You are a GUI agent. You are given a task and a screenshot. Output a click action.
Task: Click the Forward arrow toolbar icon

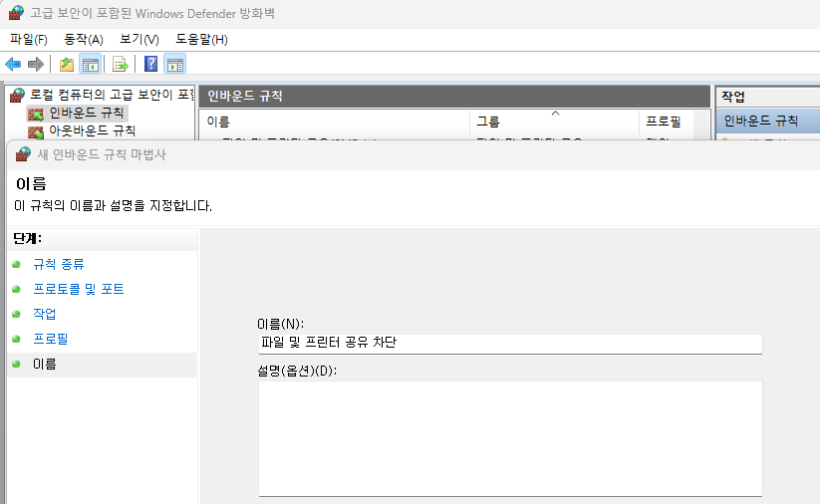pyautogui.click(x=36, y=65)
